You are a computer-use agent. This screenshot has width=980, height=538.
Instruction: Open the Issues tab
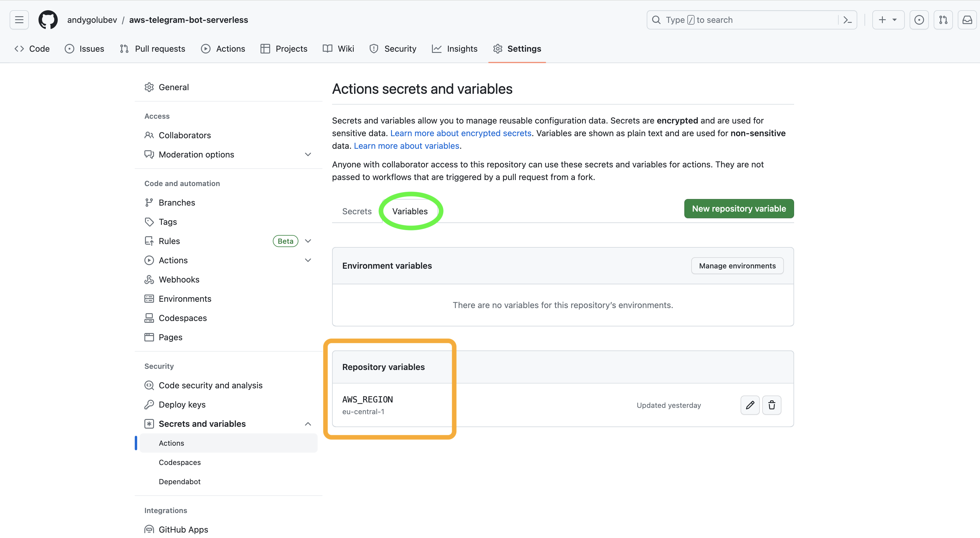pyautogui.click(x=85, y=49)
